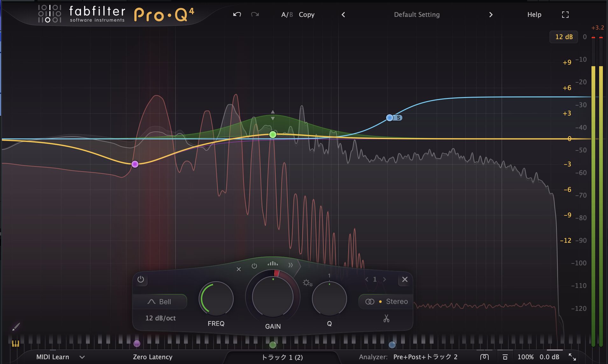Click MIDI Learn button

(x=53, y=357)
